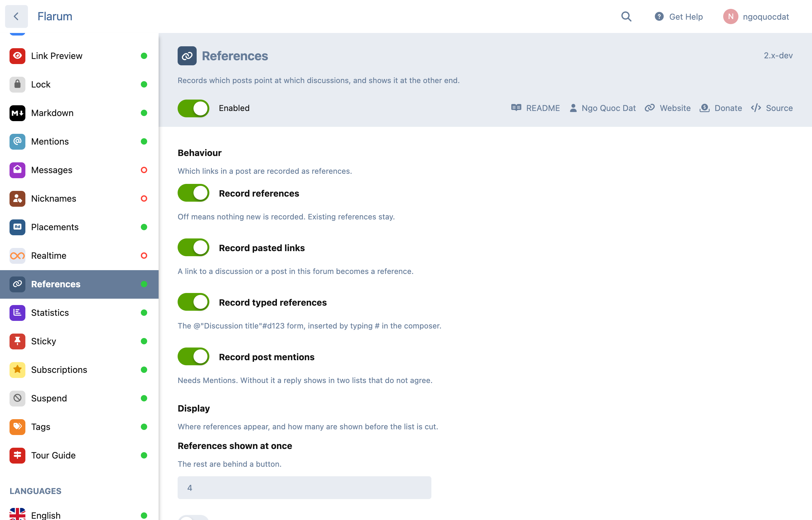Image resolution: width=812 pixels, height=520 pixels.
Task: Click the Realtime disabled status dot
Action: click(144, 256)
